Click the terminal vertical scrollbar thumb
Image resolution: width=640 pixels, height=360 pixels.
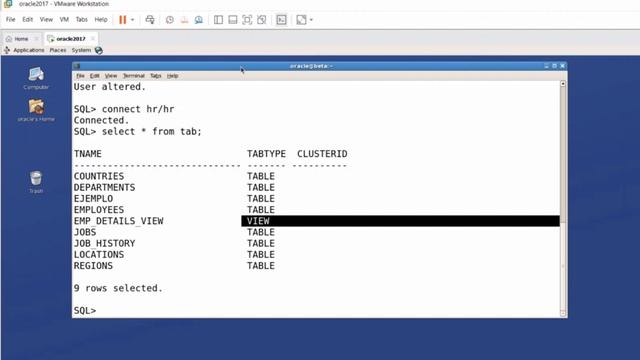563,154
